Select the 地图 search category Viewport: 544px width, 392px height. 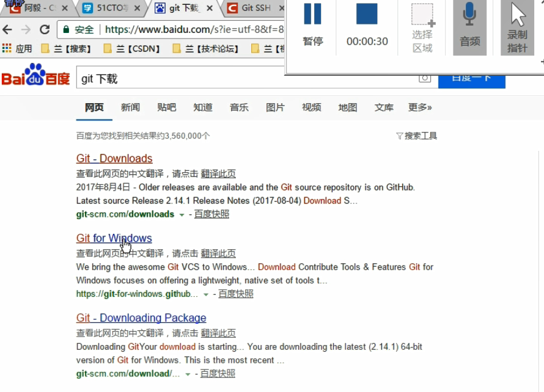pos(348,107)
